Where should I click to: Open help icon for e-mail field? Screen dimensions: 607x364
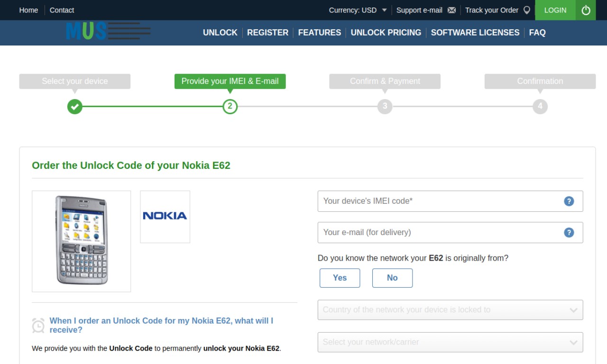(569, 232)
